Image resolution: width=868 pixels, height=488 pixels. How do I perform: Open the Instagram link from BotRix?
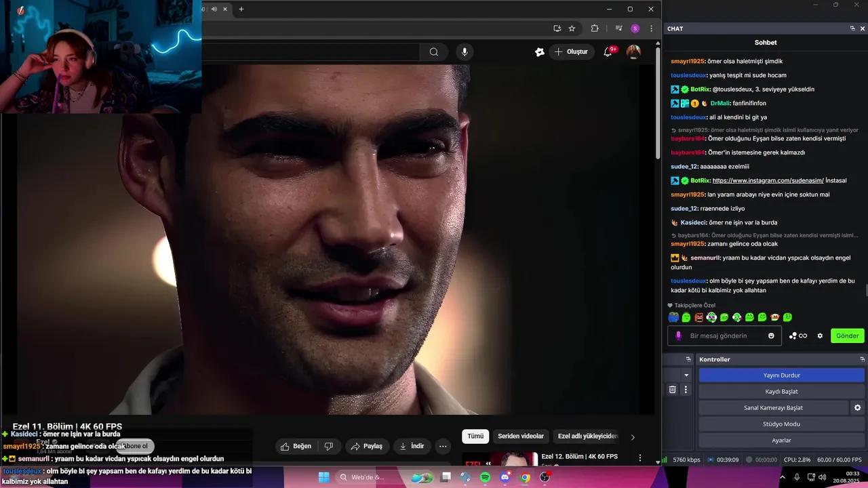pos(768,180)
